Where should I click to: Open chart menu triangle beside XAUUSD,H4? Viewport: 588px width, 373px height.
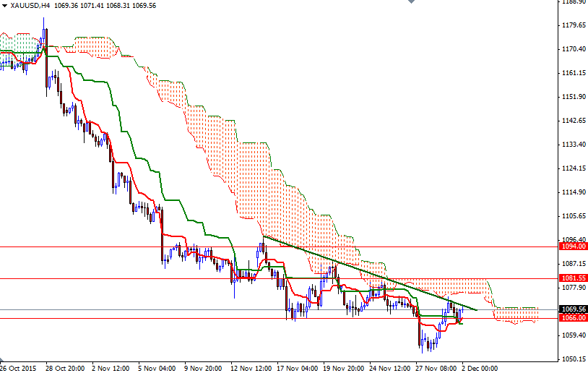click(x=4, y=6)
